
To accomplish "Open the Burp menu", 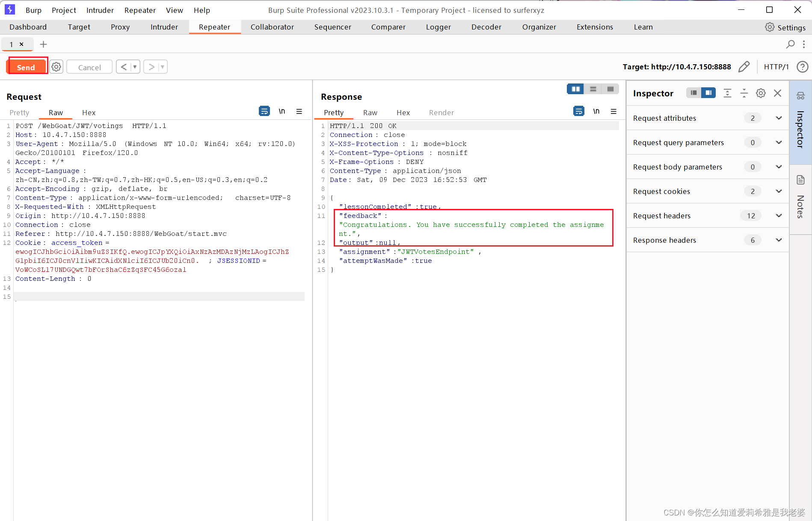I will 33,10.
